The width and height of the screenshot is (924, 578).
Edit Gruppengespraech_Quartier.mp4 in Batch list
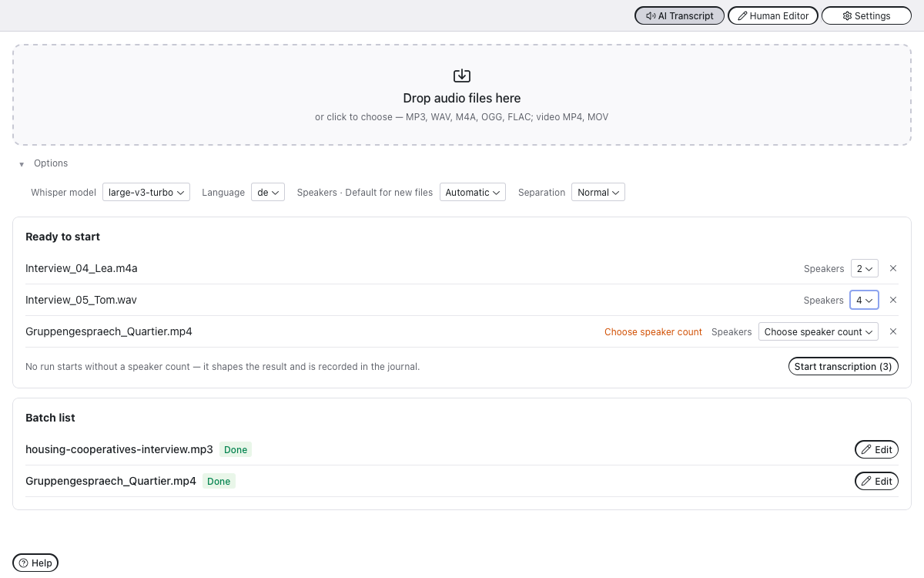[876, 481]
